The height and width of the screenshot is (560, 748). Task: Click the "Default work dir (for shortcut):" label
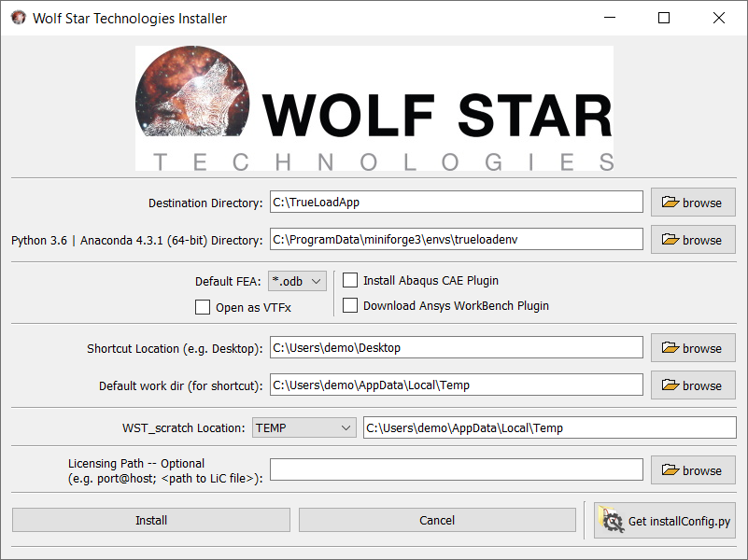181,385
